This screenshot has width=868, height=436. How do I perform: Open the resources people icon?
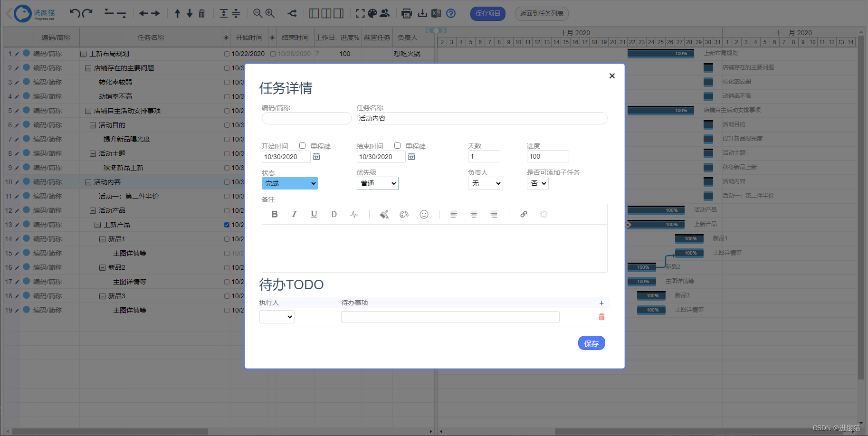(385, 13)
